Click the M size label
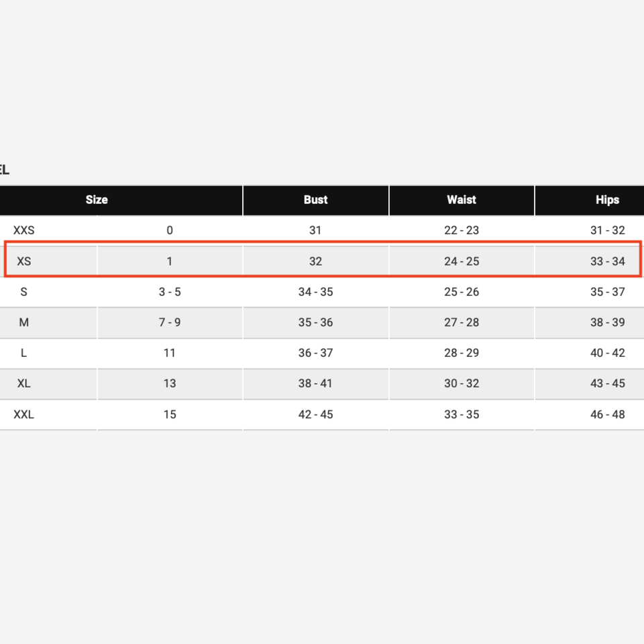This screenshot has height=644, width=644. 24,322
